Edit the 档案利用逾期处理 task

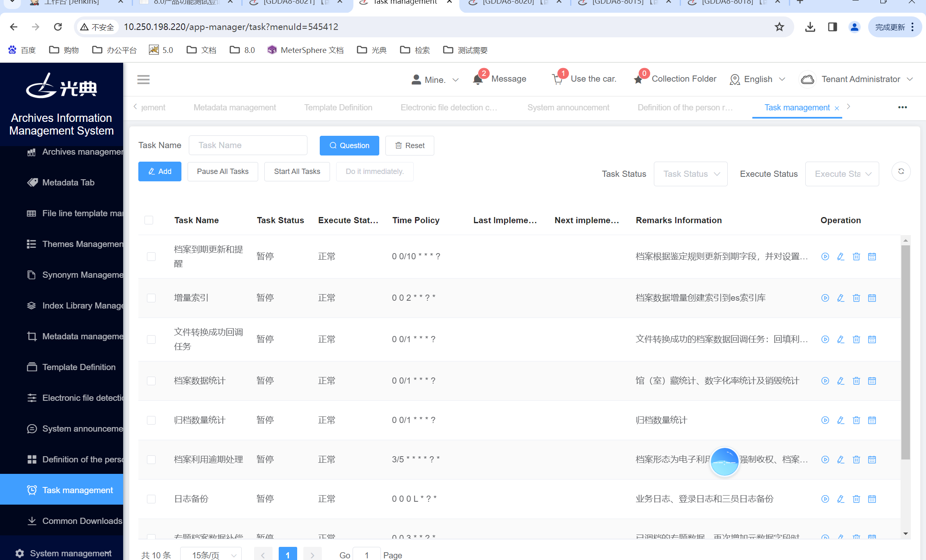tap(841, 459)
